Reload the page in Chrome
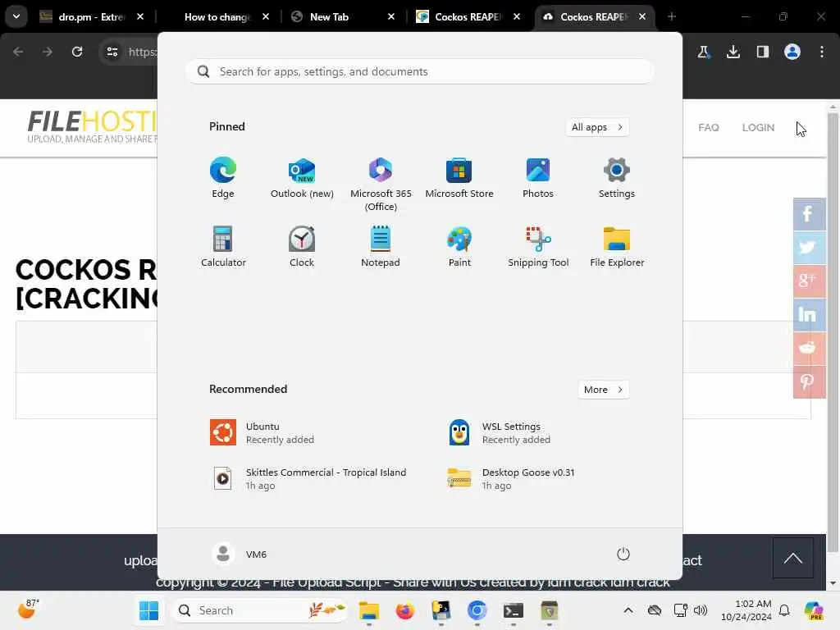This screenshot has height=630, width=840. pos(77,52)
